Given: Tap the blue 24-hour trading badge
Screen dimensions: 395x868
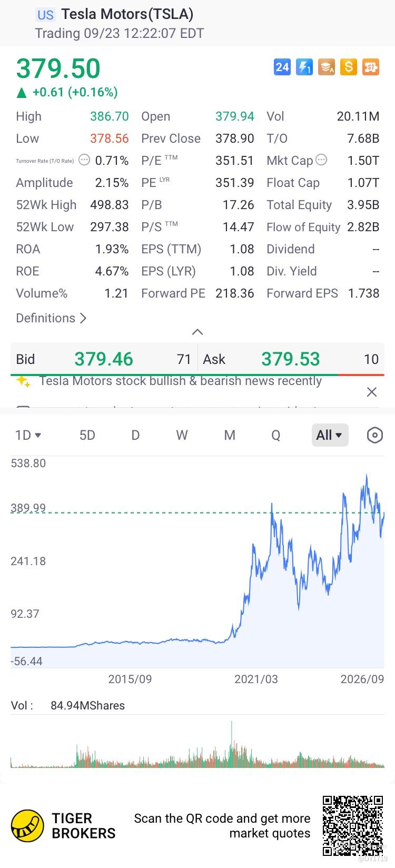Looking at the screenshot, I should [282, 67].
